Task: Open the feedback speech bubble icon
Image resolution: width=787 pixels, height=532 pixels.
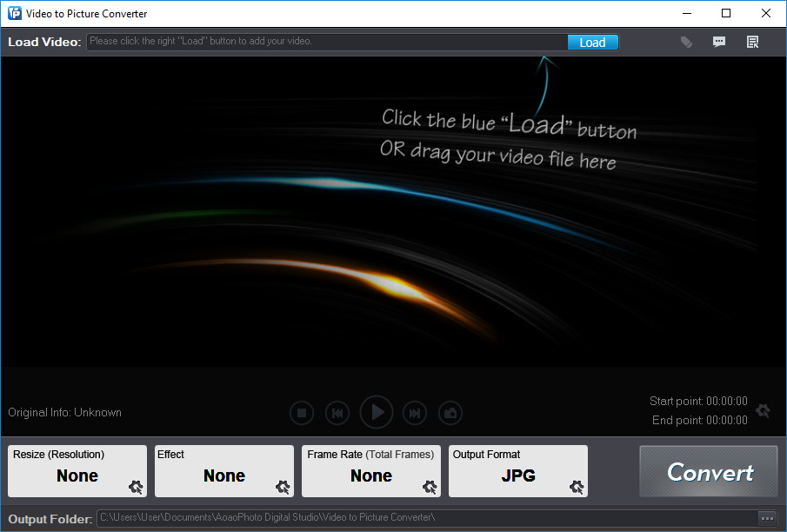Action: click(x=719, y=42)
